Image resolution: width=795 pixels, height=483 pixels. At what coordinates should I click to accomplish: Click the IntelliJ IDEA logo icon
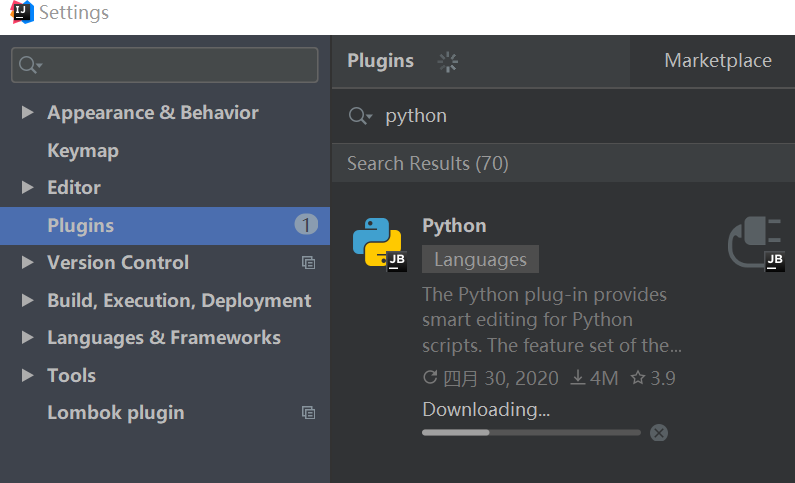click(21, 13)
